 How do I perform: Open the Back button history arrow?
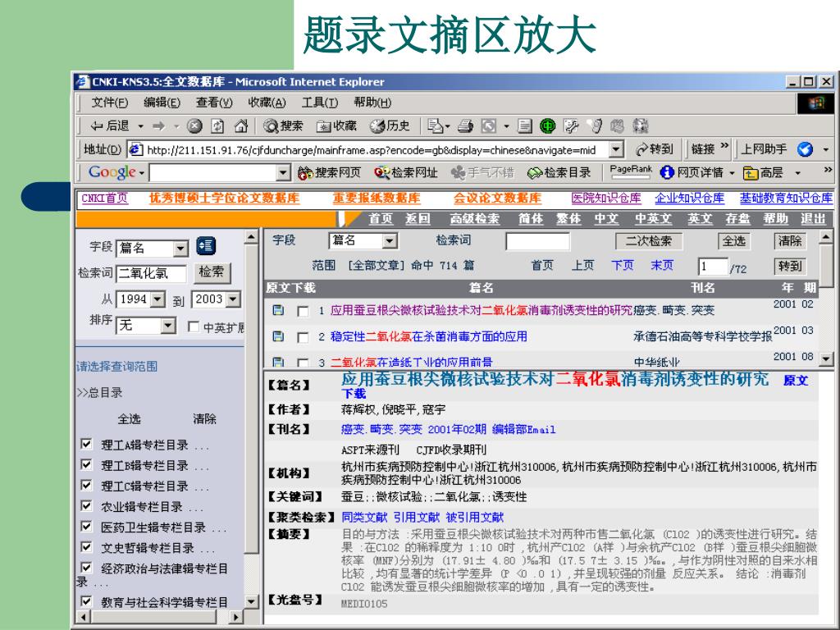[x=140, y=127]
